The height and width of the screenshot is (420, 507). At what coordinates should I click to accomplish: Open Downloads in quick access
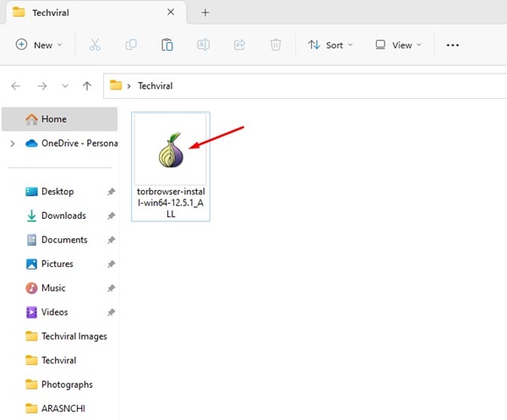coord(56,215)
